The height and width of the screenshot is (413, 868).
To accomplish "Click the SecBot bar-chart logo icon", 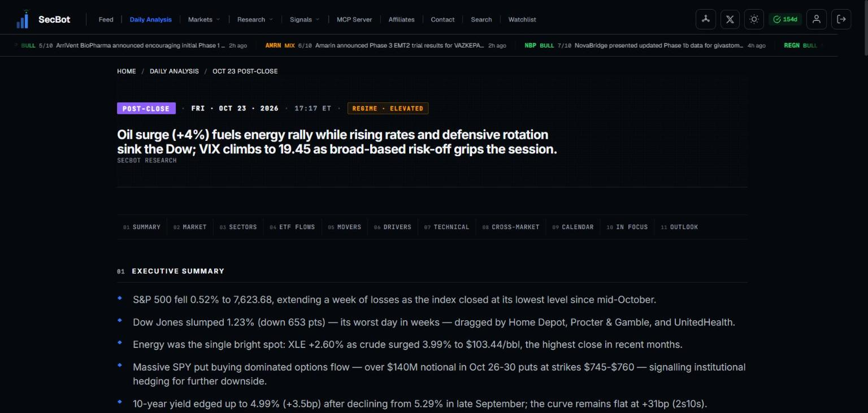I will [23, 19].
